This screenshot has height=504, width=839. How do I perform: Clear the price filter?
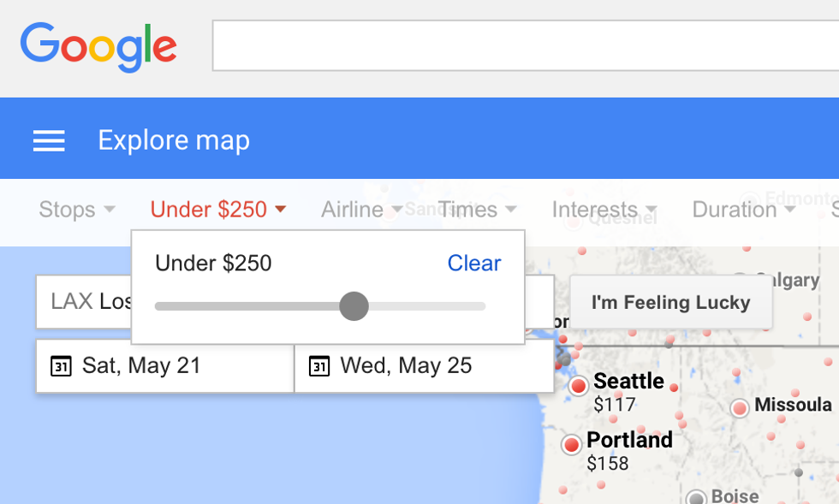(x=473, y=264)
